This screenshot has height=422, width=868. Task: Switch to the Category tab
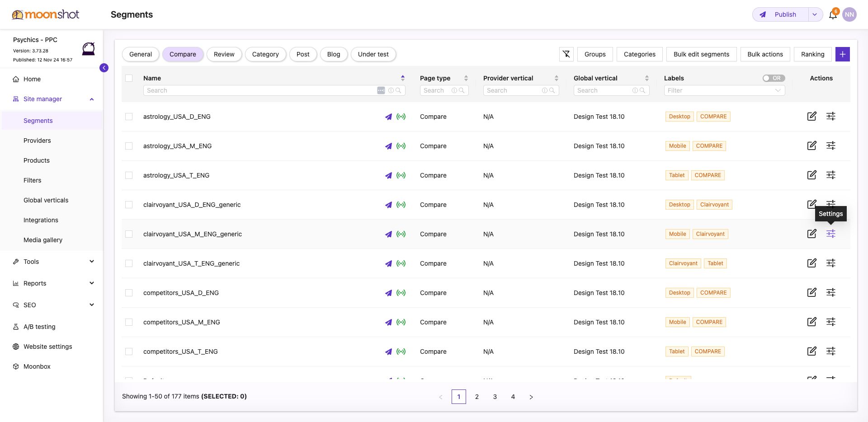pos(265,54)
